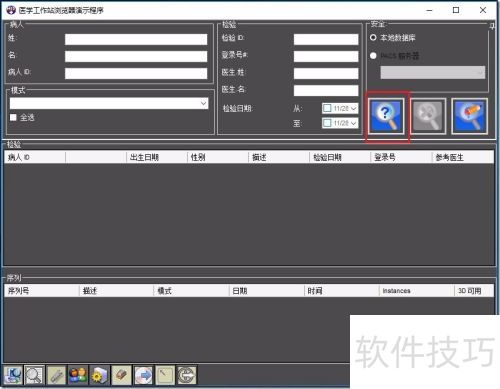Click the first workstation icon in bottom toolbar
The width and height of the screenshot is (500, 389).
(13, 375)
